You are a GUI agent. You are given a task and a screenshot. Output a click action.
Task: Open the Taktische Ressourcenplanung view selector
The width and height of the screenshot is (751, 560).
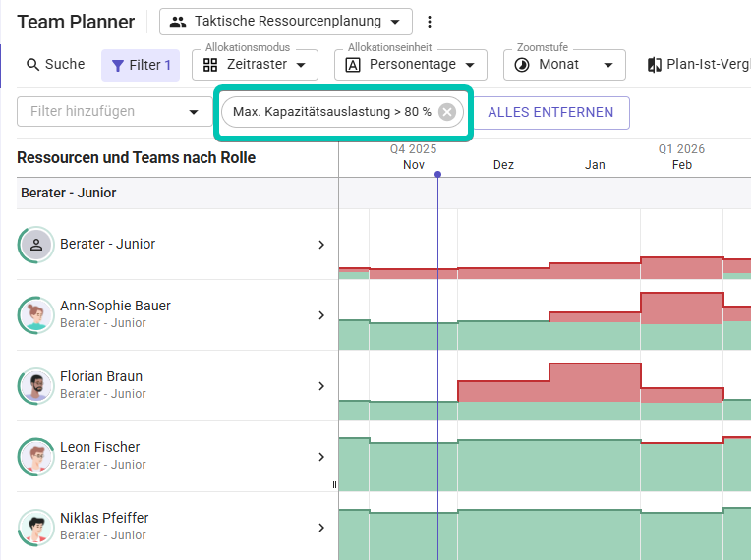(x=285, y=22)
